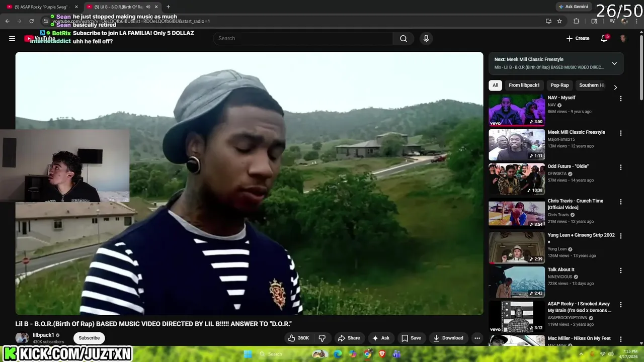Open the YouTube notifications bell
This screenshot has width=644, height=362.
point(605,38)
